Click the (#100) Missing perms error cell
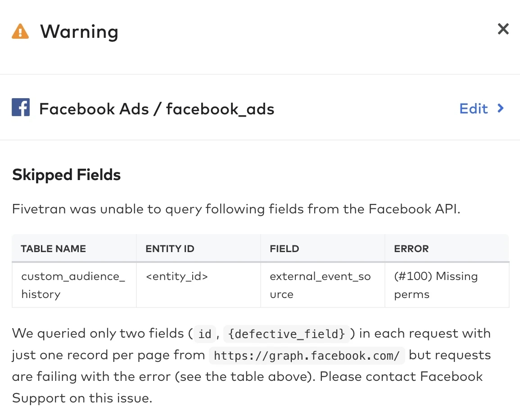 pyautogui.click(x=436, y=285)
